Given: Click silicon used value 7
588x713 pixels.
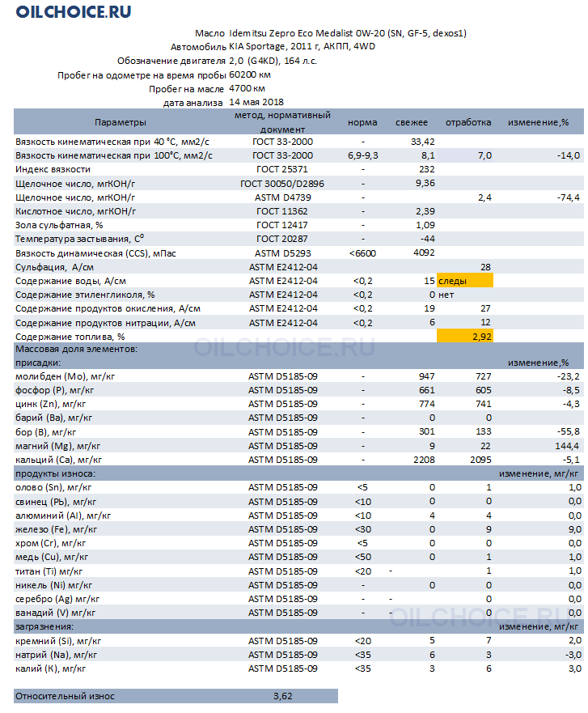Looking at the screenshot, I should 489,640.
